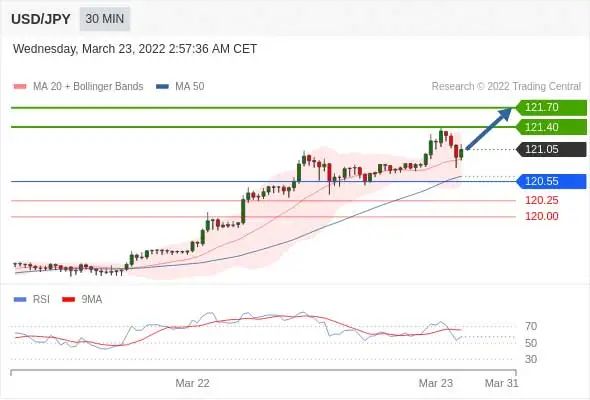Select the 121.70 resistance price tag
The image size is (590, 400).
[x=551, y=108]
